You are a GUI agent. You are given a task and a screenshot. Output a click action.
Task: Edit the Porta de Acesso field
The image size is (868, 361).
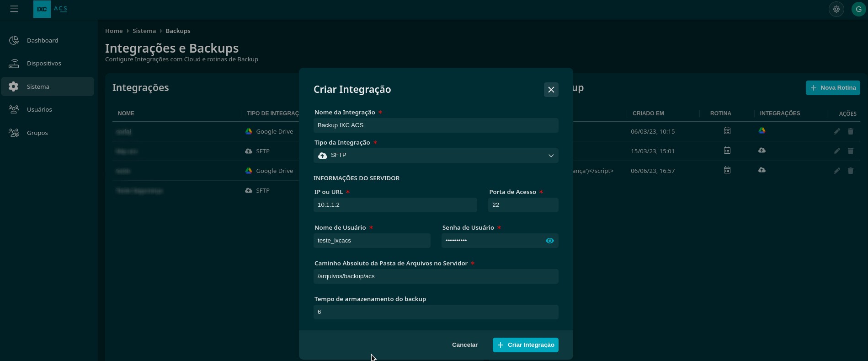523,205
